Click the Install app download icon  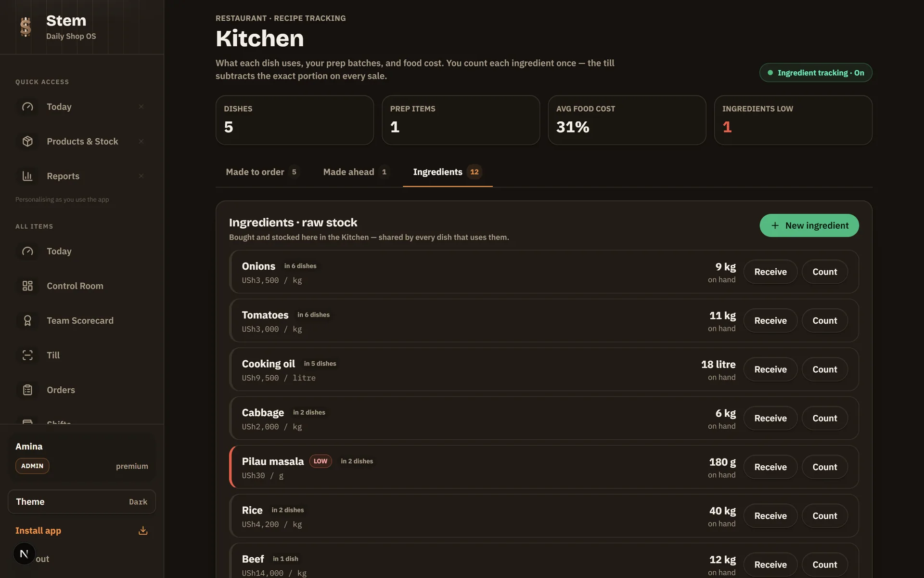143,530
